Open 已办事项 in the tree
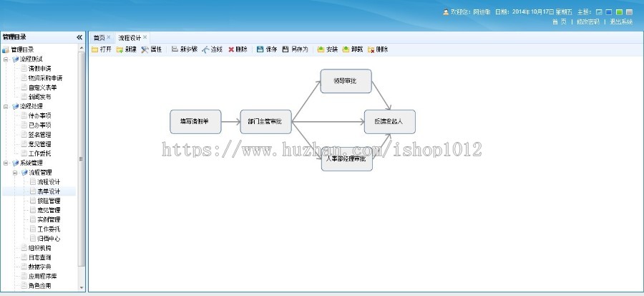644x296 pixels. 39,125
